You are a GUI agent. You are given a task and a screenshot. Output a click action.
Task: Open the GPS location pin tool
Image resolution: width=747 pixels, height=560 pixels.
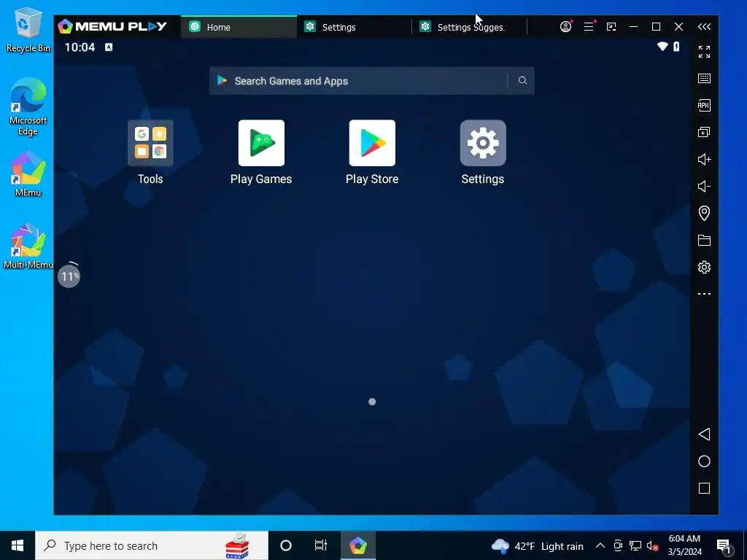704,213
